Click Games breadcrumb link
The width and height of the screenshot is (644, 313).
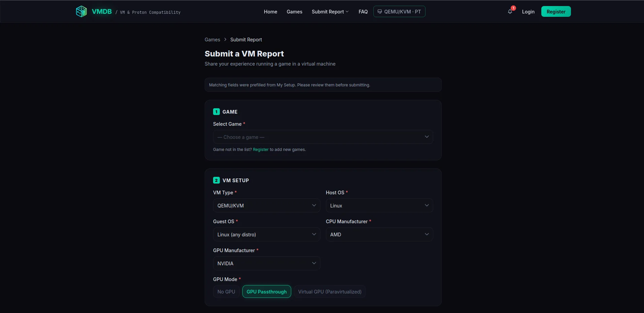[212, 40]
